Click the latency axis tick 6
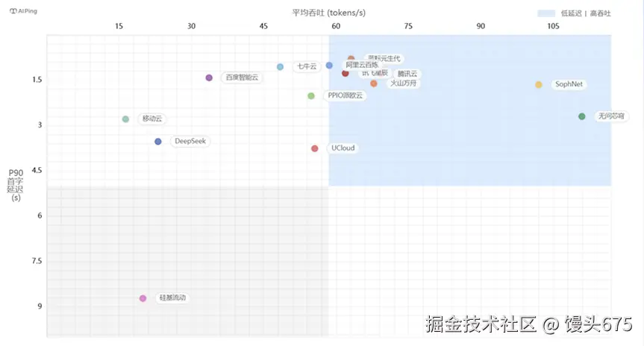 coord(40,216)
